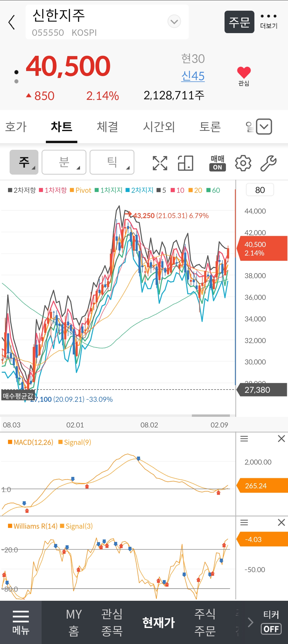The width and height of the screenshot is (288, 644).
Task: Select the 차트 tab
Action: coord(62,127)
